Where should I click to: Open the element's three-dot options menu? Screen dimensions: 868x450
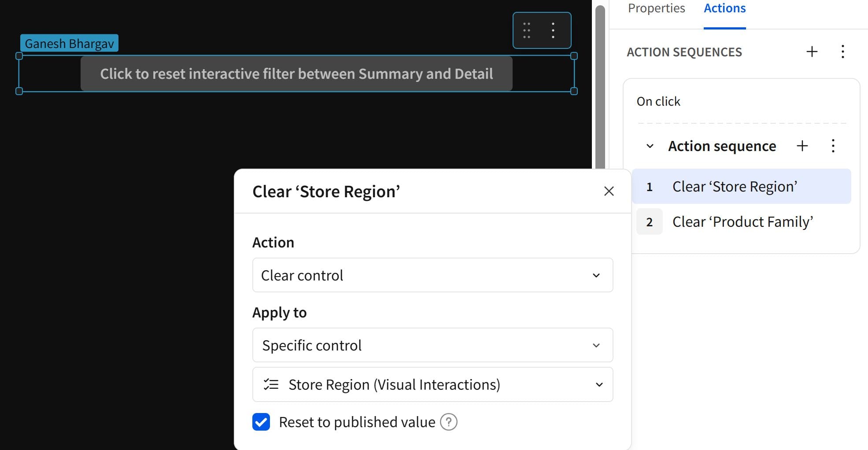click(x=553, y=30)
